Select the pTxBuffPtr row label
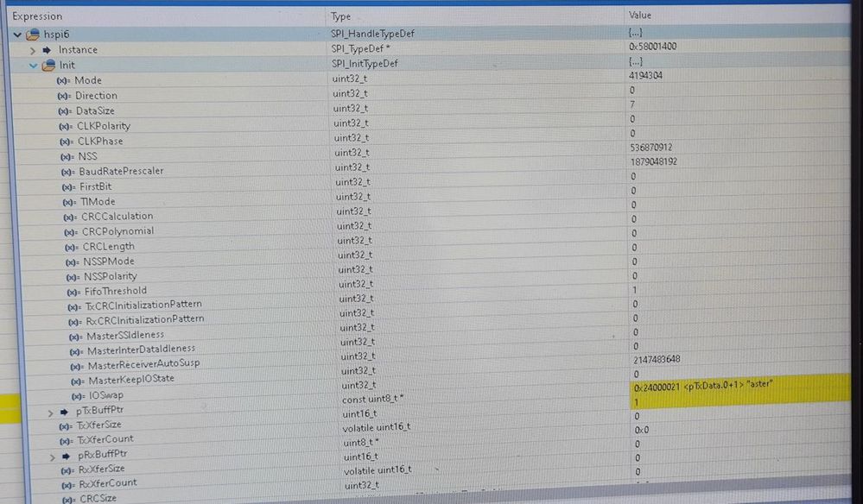863x504 pixels. click(99, 411)
